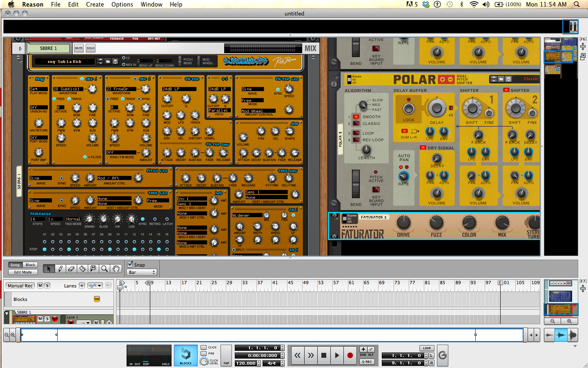Select the Hand tool
Image resolution: width=588 pixels, height=368 pixels.
click(116, 269)
